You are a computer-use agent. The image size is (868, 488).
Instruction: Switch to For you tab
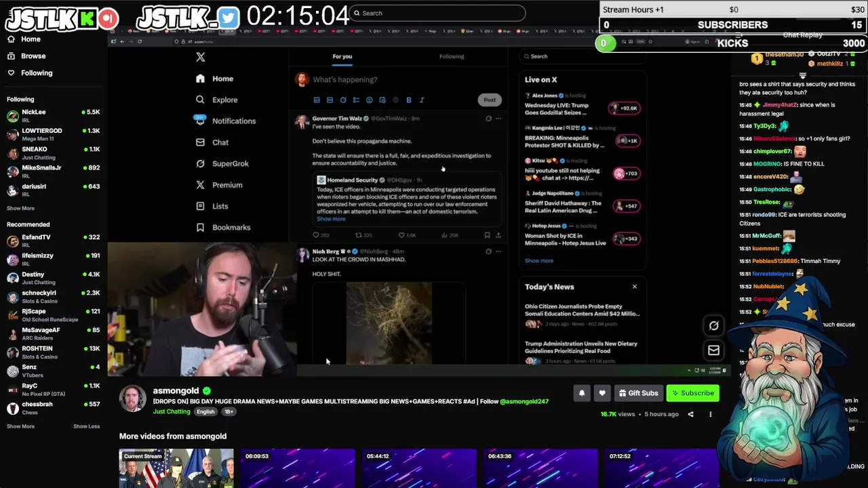342,56
